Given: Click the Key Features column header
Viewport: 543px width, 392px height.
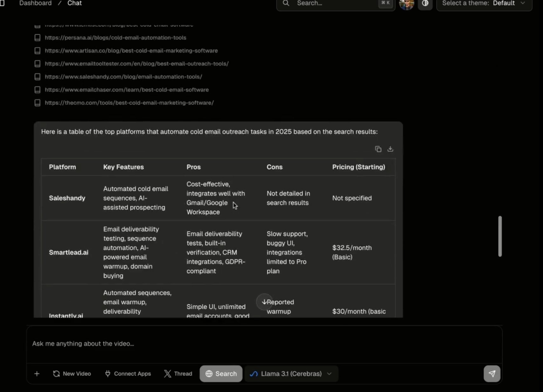Looking at the screenshot, I should (x=124, y=167).
